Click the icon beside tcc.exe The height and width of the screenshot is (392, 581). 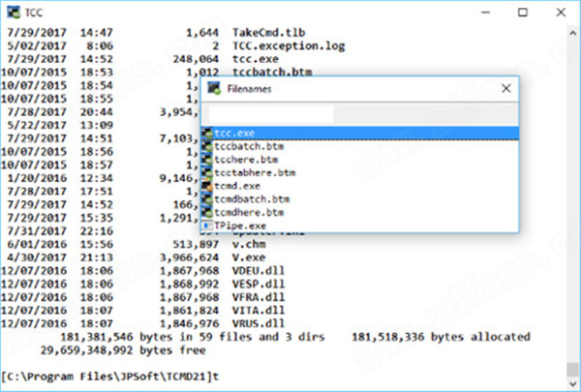coord(207,133)
